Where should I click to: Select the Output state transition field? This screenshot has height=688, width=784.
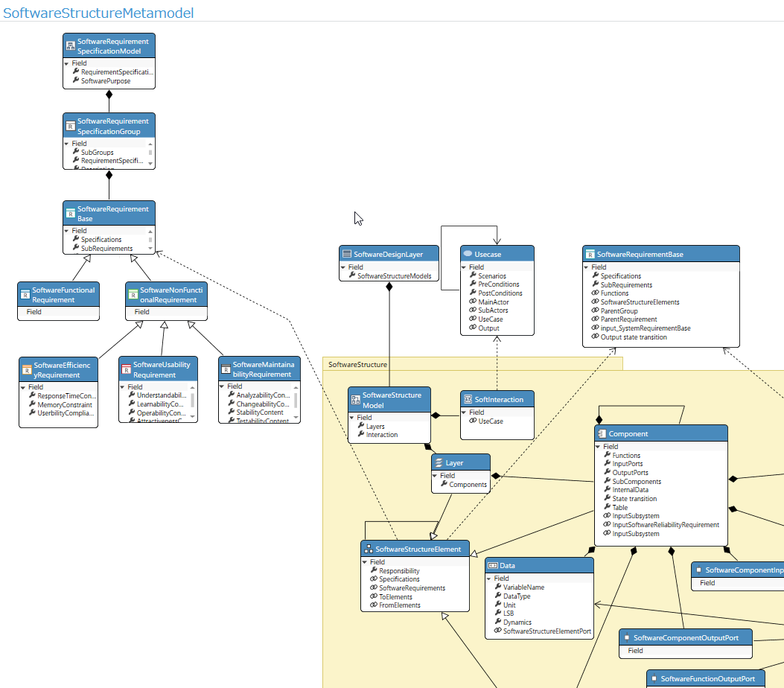point(634,337)
